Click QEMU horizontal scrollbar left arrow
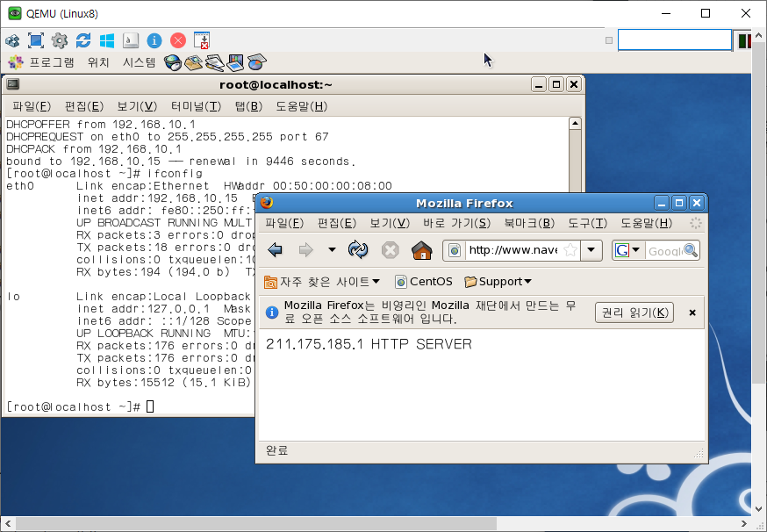The image size is (767, 532). pos(7,524)
